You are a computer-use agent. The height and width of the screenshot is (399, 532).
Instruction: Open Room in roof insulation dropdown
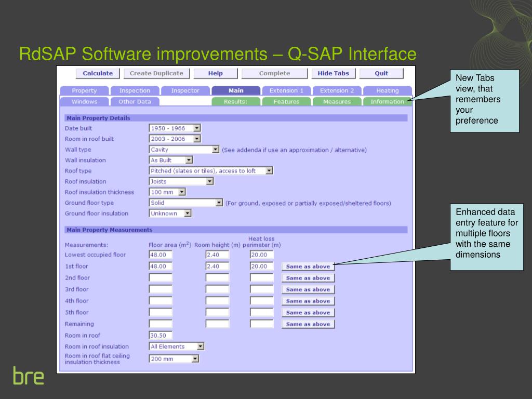[x=177, y=347]
